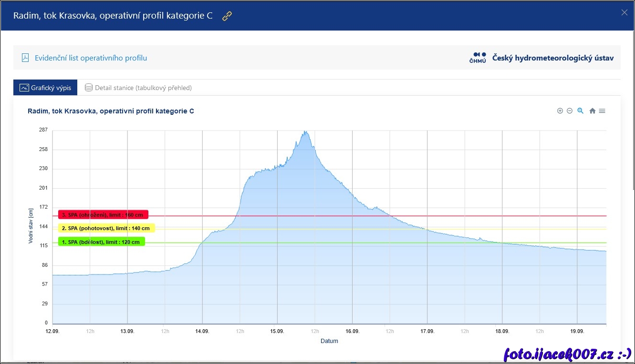This screenshot has height=364, width=635.
Task: Click the chain link icon beside the title
Action: pos(227,16)
